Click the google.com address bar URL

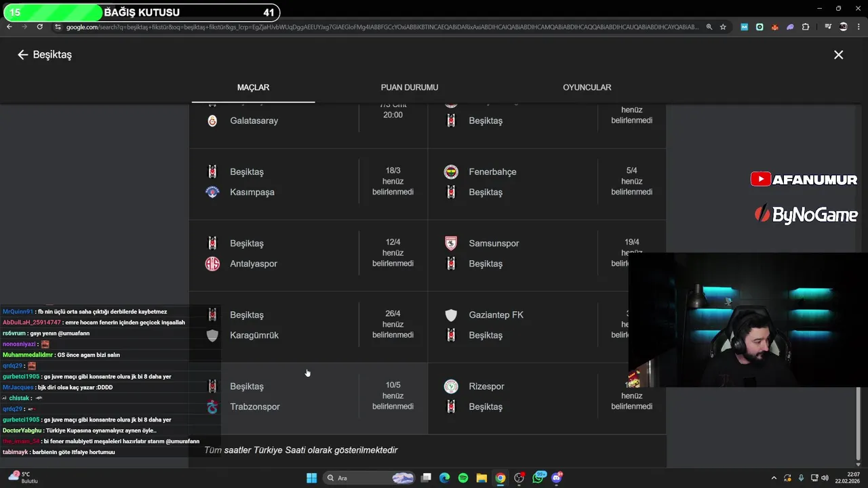click(382, 27)
